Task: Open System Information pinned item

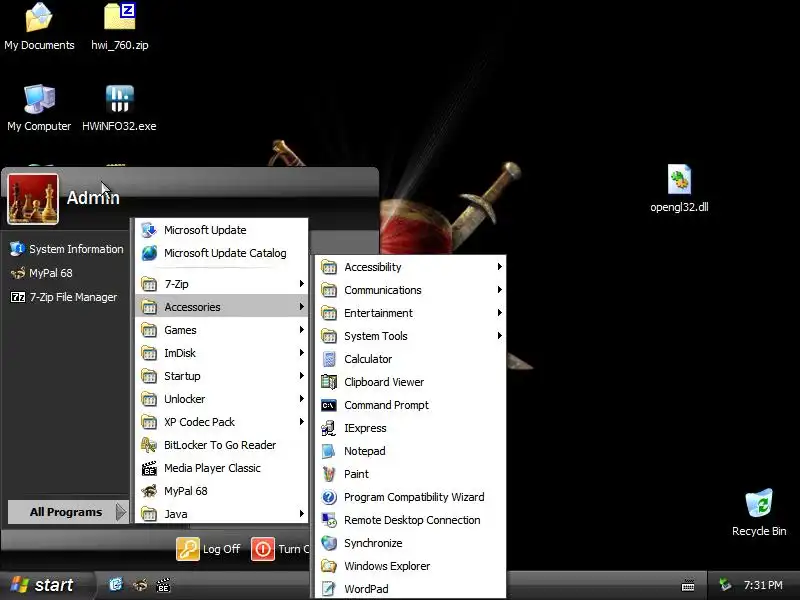Action: (67, 249)
